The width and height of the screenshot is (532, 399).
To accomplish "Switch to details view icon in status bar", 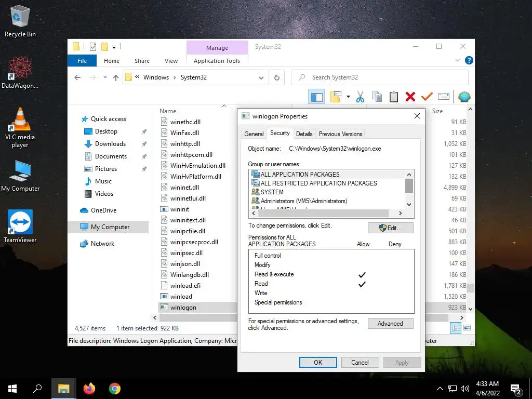I will (x=456, y=328).
